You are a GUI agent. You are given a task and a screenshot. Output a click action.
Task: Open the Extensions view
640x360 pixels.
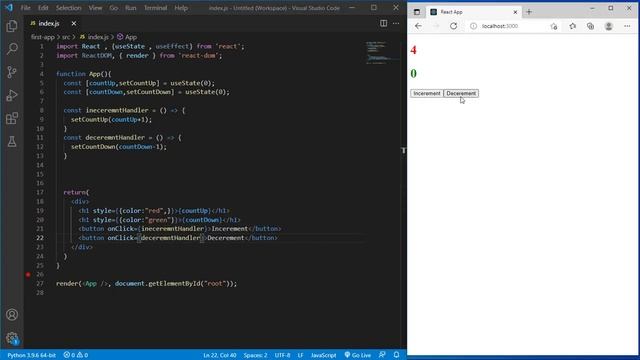12,118
